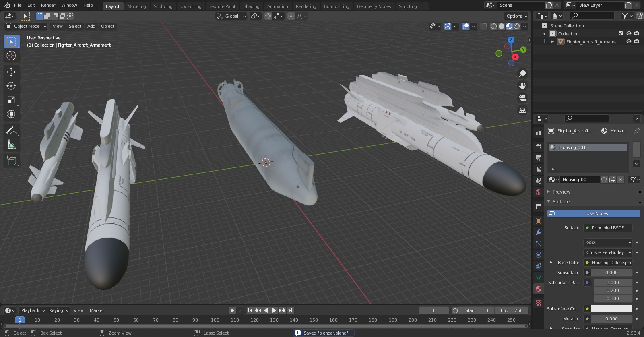The image size is (644, 337).
Task: Toggle Snap magnet icon
Action: pos(268,16)
